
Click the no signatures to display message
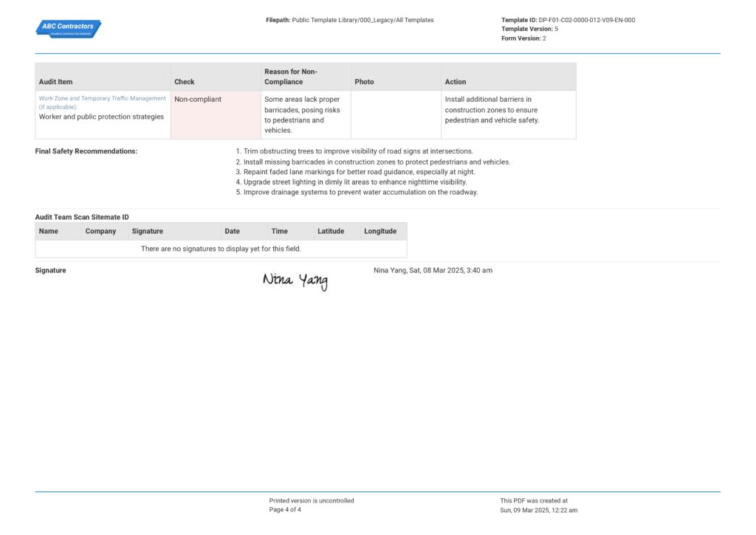[x=221, y=249]
